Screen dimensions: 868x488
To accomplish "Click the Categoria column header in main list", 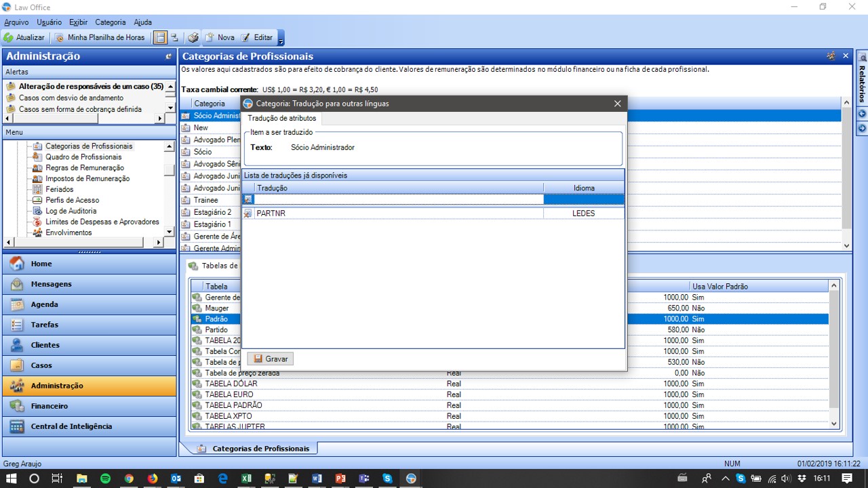I will coord(210,104).
